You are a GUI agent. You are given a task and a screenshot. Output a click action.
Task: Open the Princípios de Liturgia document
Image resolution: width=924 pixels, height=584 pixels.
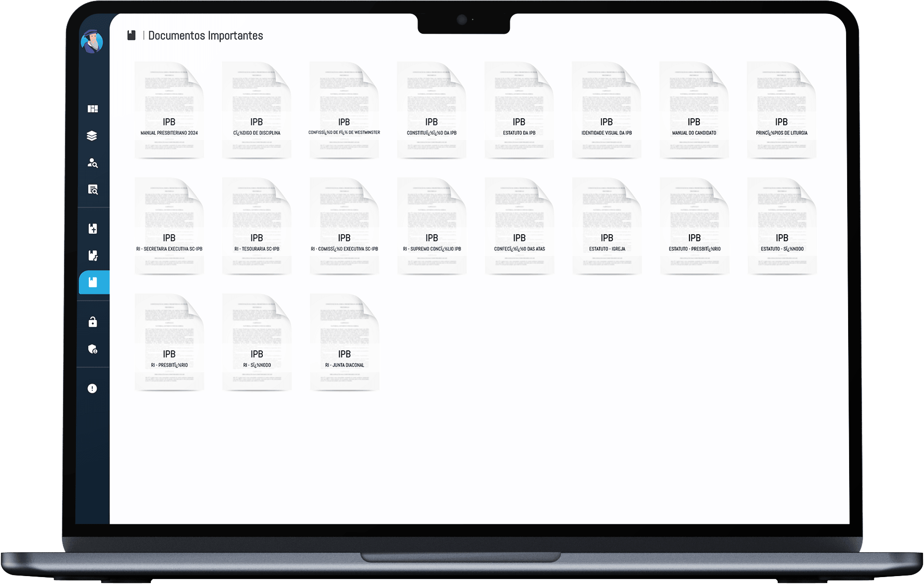tap(781, 110)
